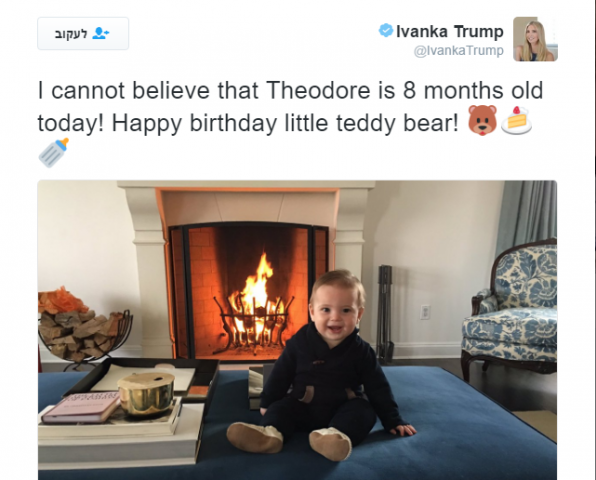Screen dimensions: 596x480
Task: Click the burning fire in the photo
Action: pyautogui.click(x=254, y=300)
